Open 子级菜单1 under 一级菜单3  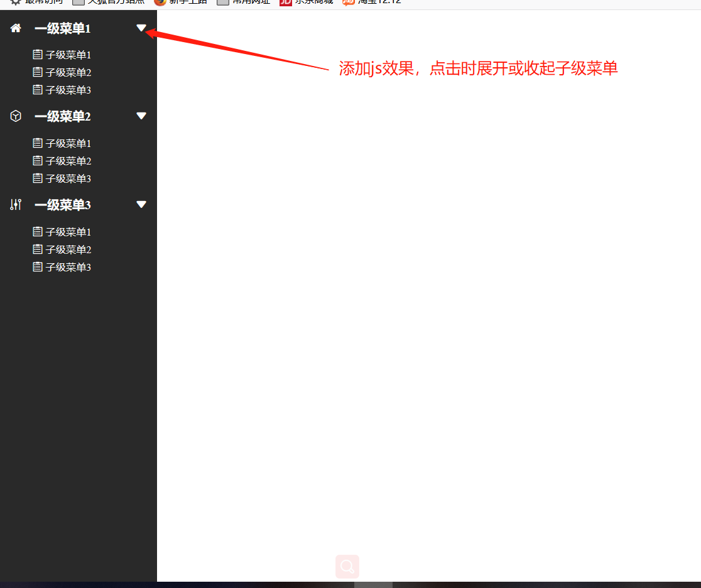click(68, 232)
